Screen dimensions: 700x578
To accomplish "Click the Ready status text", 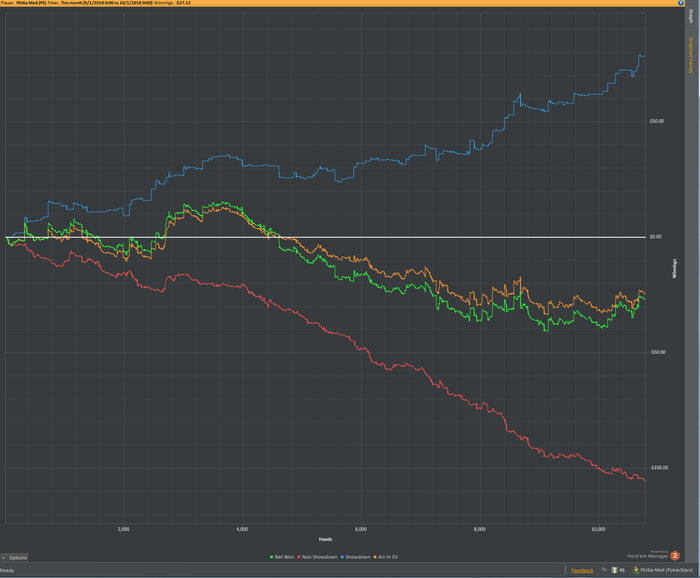I will (7, 570).
